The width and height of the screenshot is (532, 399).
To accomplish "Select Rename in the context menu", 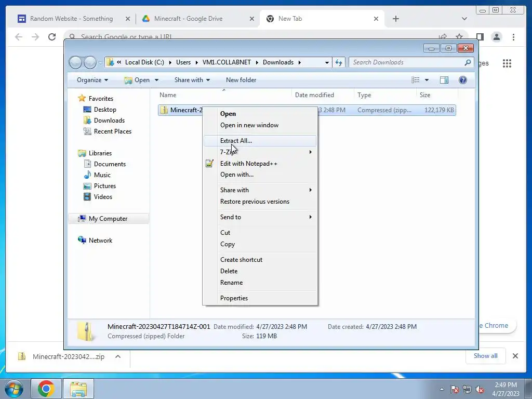I will click(260, 283).
